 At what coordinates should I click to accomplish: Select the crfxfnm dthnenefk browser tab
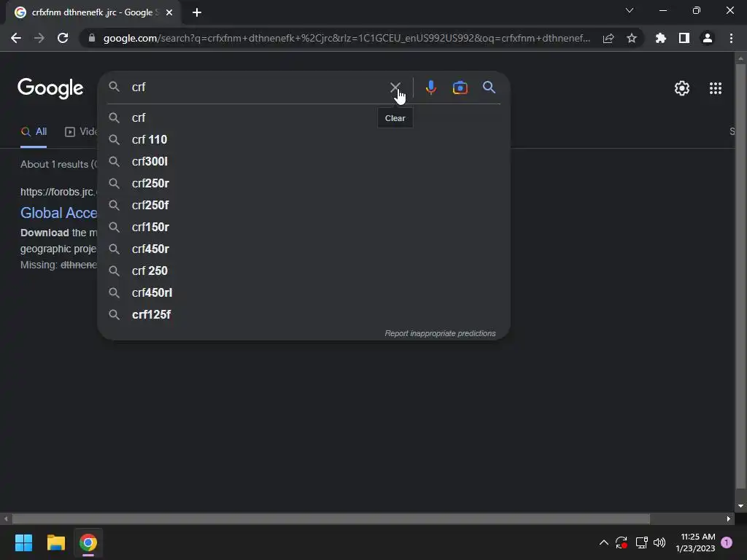pos(93,12)
